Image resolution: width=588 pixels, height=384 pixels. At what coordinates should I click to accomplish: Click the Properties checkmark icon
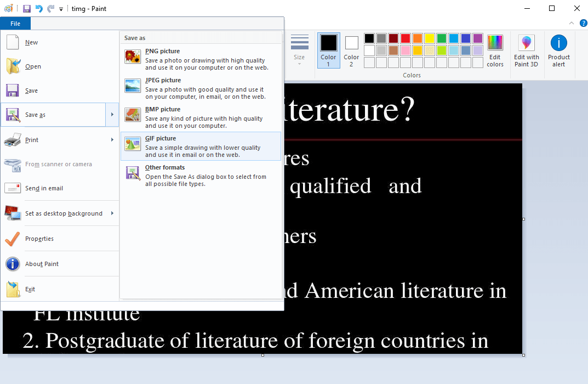click(x=13, y=239)
